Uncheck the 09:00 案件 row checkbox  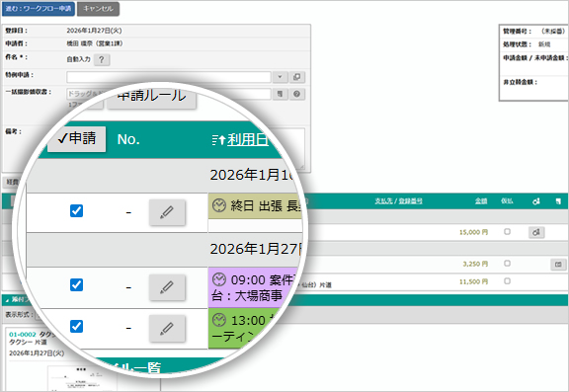coord(76,284)
